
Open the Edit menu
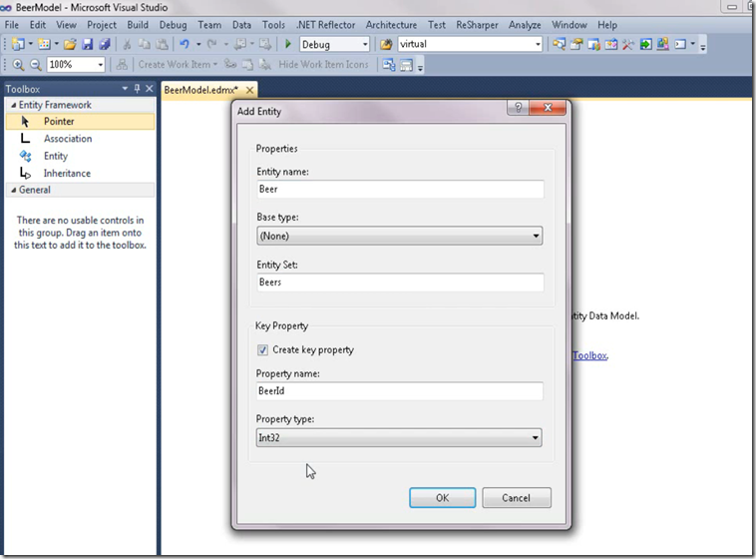pos(38,25)
